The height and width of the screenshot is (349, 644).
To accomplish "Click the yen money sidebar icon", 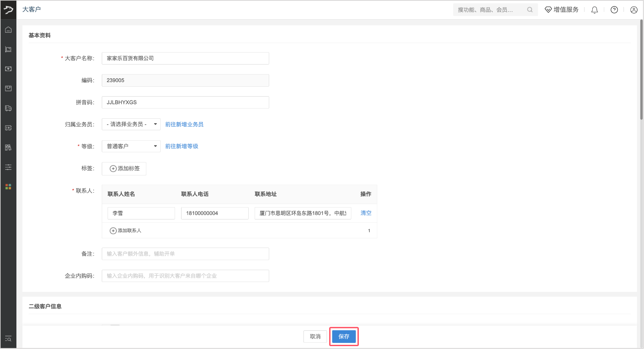I will 8,69.
